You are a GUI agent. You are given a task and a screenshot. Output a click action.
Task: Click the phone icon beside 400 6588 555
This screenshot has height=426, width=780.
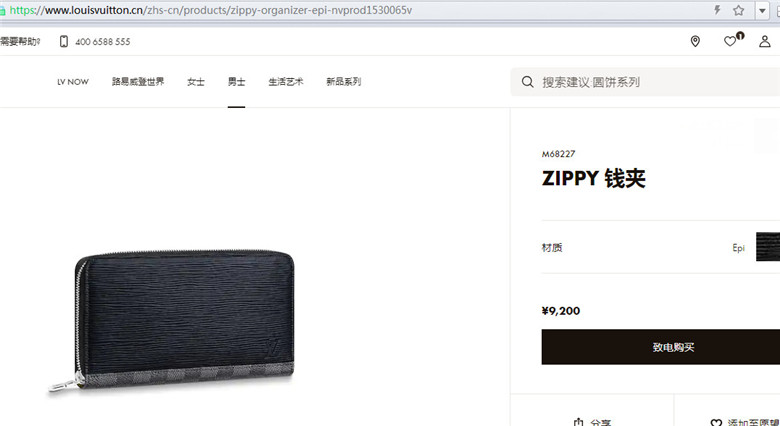click(x=64, y=41)
